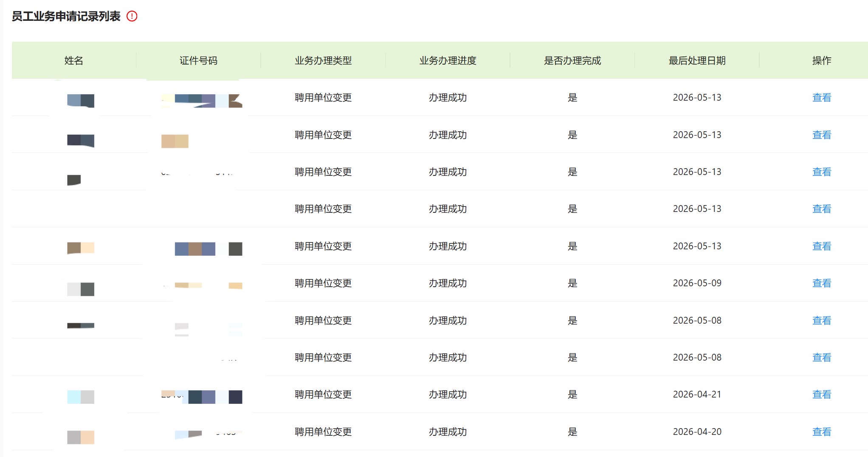
Task: Open 查看 link in the fifth 2026-05-13 row
Action: (x=821, y=246)
